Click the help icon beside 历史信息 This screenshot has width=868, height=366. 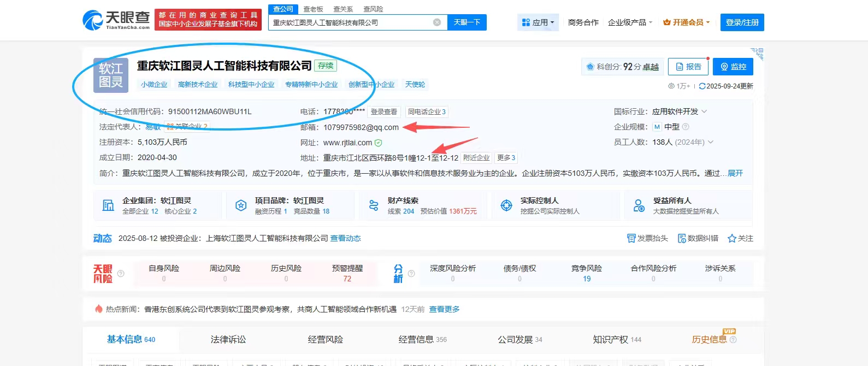[x=733, y=340]
